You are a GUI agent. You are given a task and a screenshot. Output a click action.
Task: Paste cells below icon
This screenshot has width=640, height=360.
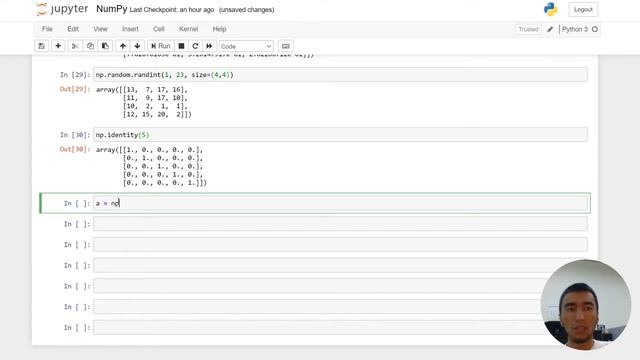(105, 46)
